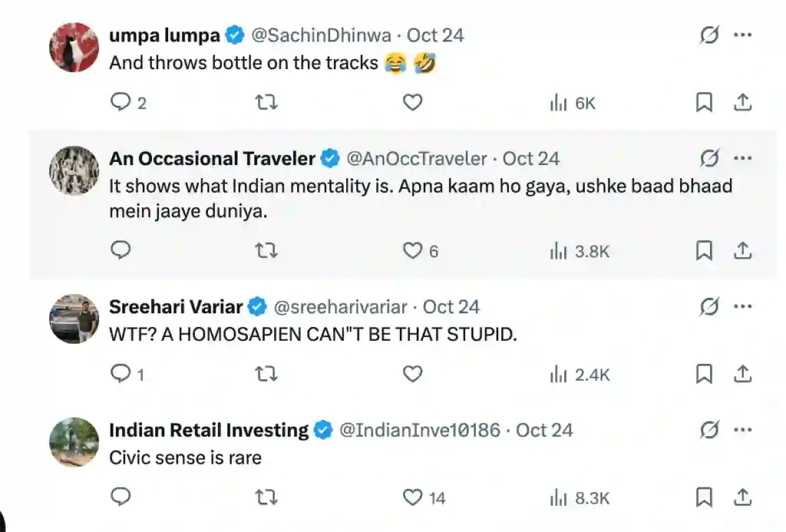
Task: Open @AnOccTraveler profile handle
Action: [x=417, y=159]
